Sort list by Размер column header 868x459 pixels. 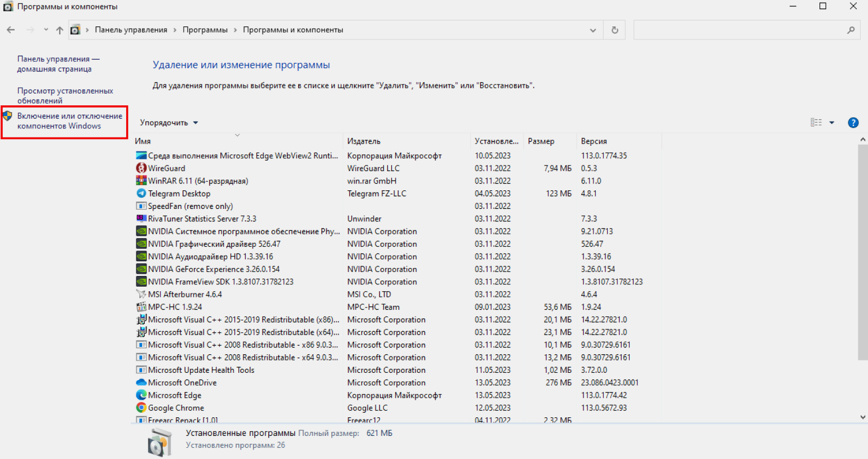tap(541, 141)
